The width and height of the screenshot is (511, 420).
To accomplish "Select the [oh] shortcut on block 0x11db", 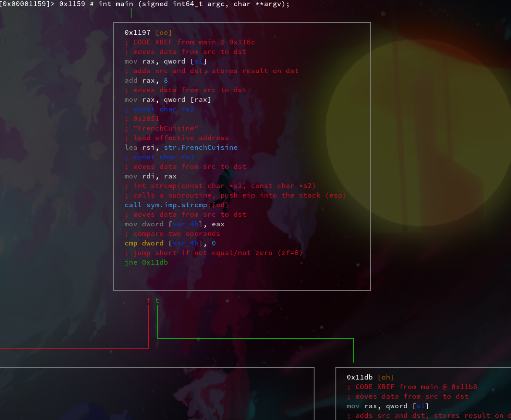I will point(386,377).
